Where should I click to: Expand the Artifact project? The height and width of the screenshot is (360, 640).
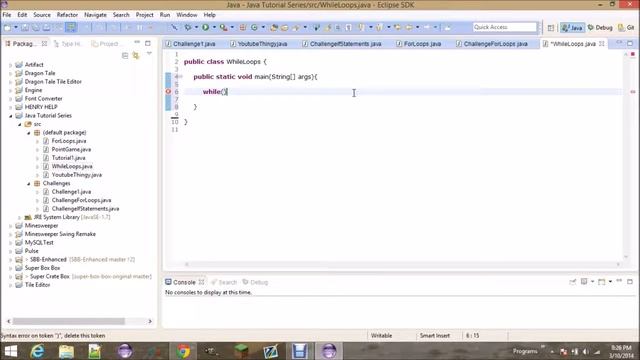tap(11, 64)
